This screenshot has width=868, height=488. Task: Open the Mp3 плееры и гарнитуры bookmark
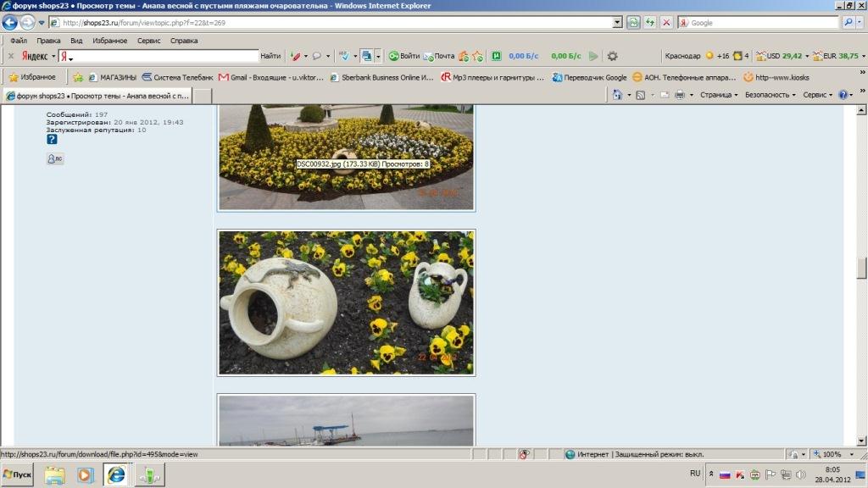click(x=492, y=77)
